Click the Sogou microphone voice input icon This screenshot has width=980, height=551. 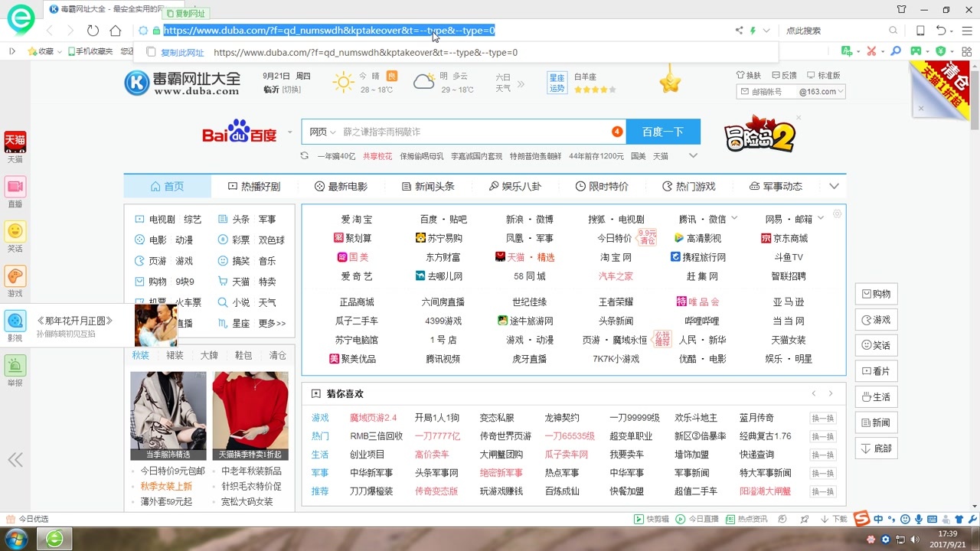coord(919,520)
